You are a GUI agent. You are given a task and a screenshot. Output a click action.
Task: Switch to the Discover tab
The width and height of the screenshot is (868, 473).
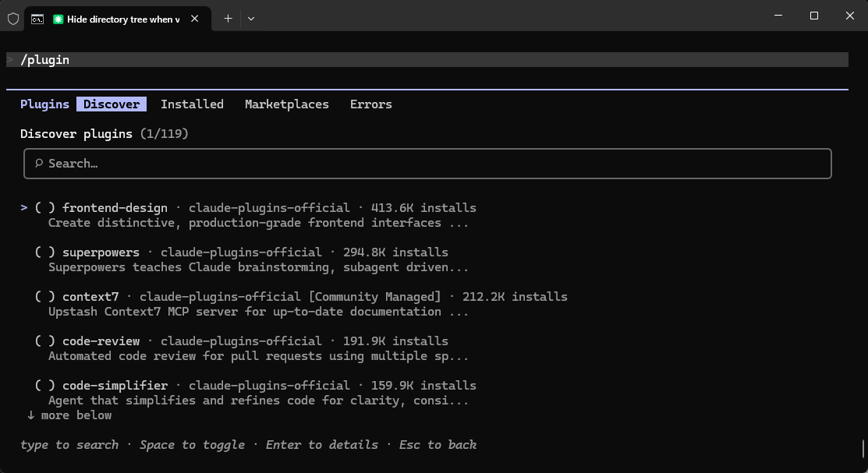(x=112, y=104)
